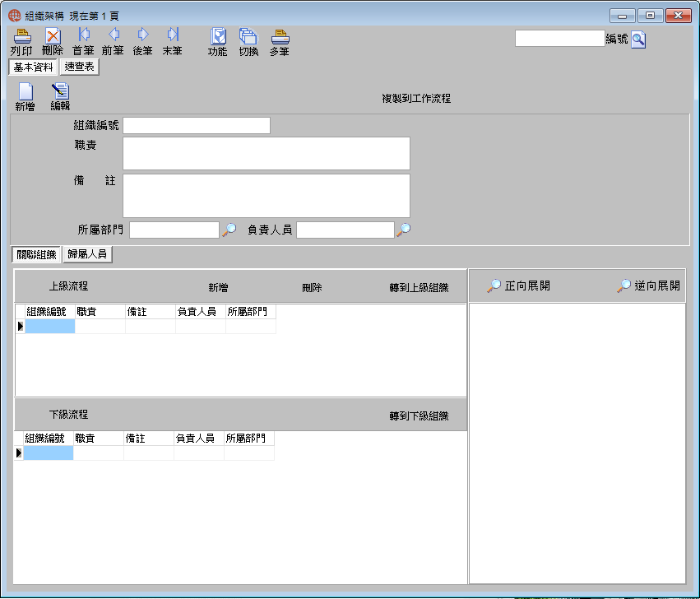Click inside the 備註 text area
Image resolution: width=700 pixels, height=599 pixels.
point(267,196)
